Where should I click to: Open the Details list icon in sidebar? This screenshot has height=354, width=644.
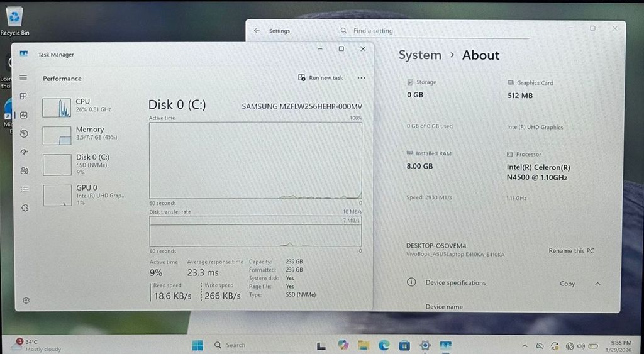coord(24,189)
